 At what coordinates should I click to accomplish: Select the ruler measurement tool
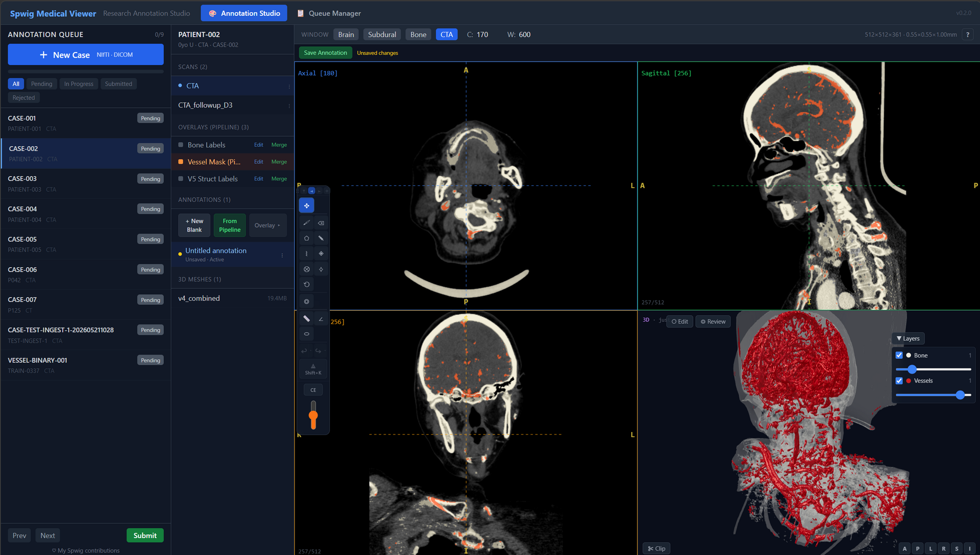pos(306,319)
